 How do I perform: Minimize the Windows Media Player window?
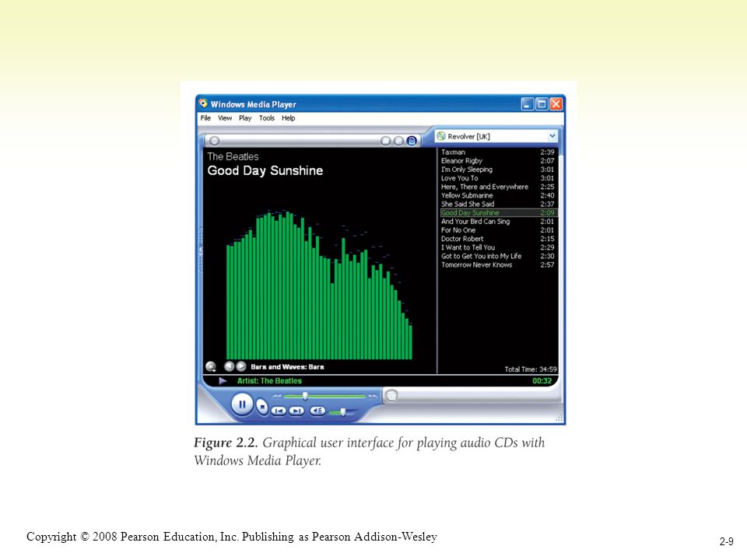pyautogui.click(x=527, y=103)
